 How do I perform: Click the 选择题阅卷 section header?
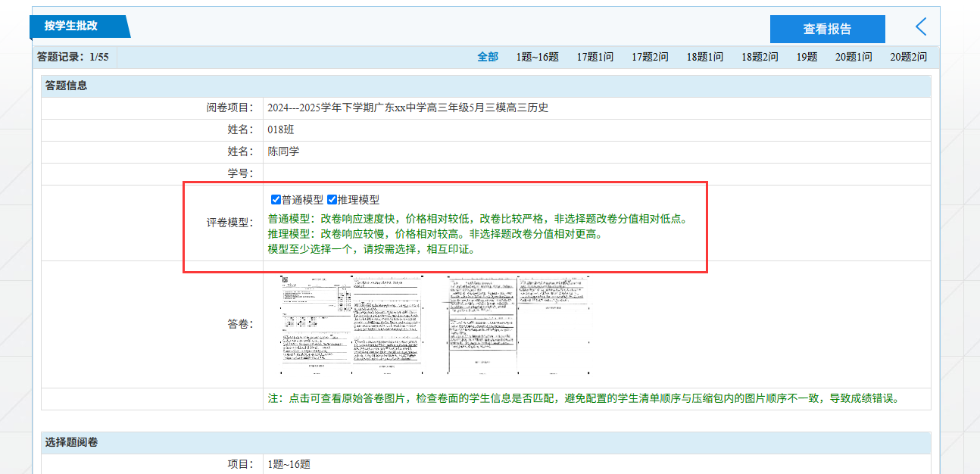click(71, 442)
